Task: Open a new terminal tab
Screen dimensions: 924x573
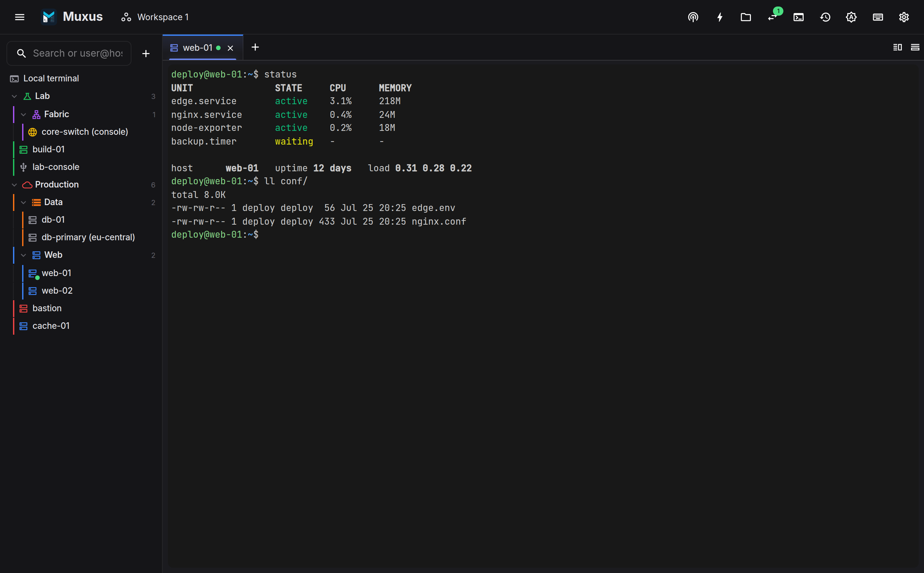Action: pos(255,48)
